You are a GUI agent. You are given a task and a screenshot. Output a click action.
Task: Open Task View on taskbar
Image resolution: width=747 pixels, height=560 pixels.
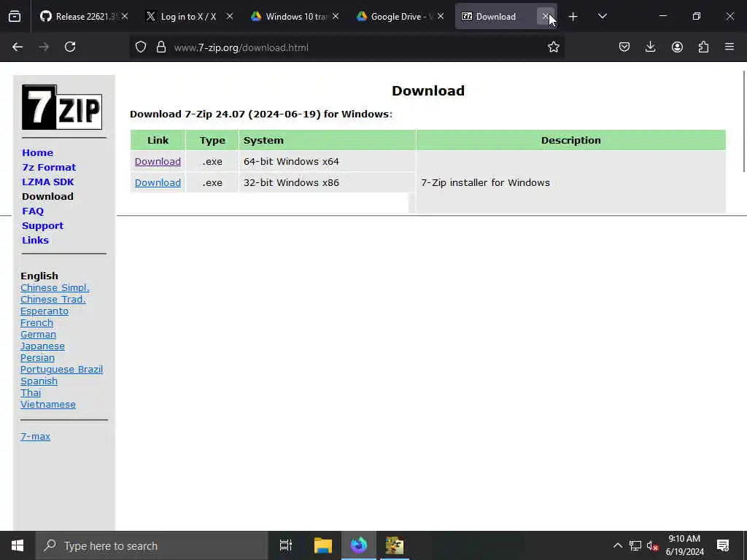286,545
